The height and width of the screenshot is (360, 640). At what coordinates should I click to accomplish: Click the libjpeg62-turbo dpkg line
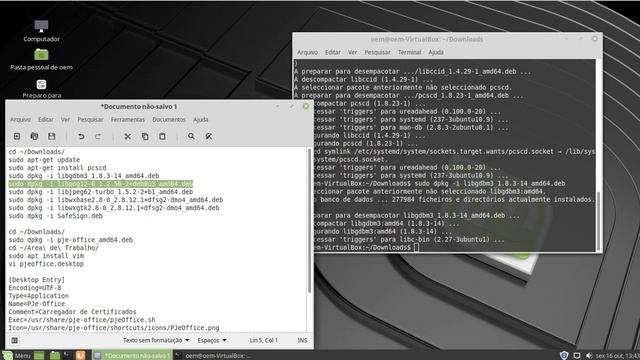click(x=100, y=192)
